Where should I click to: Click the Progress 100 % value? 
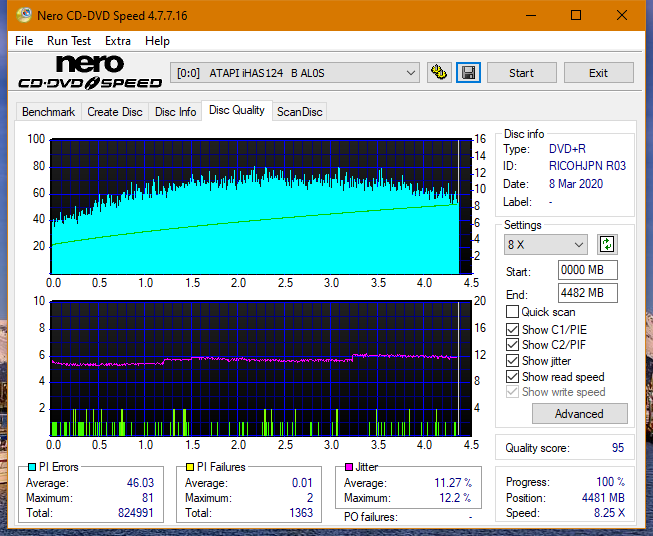click(x=611, y=482)
